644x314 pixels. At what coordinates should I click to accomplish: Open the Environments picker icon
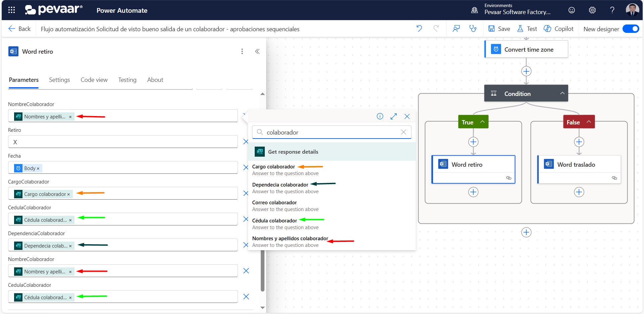[474, 10]
